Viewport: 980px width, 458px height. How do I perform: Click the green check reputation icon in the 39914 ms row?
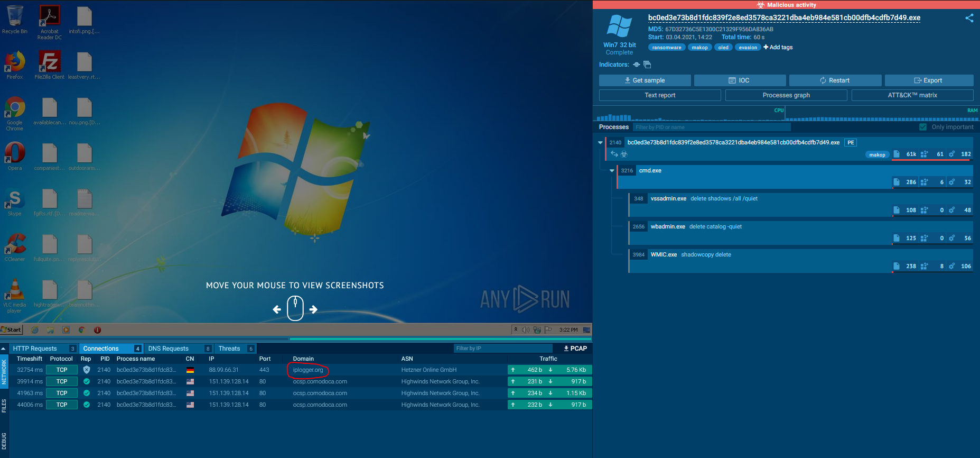tap(87, 381)
